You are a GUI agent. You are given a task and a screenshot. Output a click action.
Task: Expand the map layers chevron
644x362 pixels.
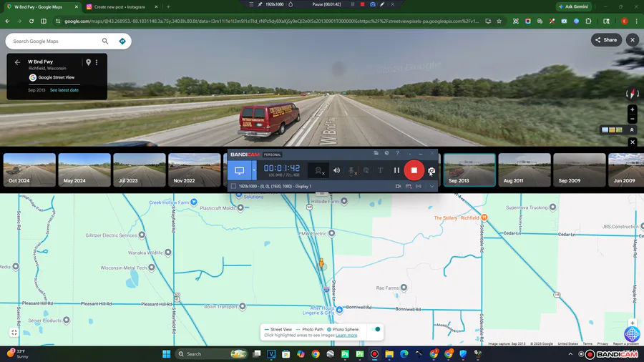coord(632,130)
